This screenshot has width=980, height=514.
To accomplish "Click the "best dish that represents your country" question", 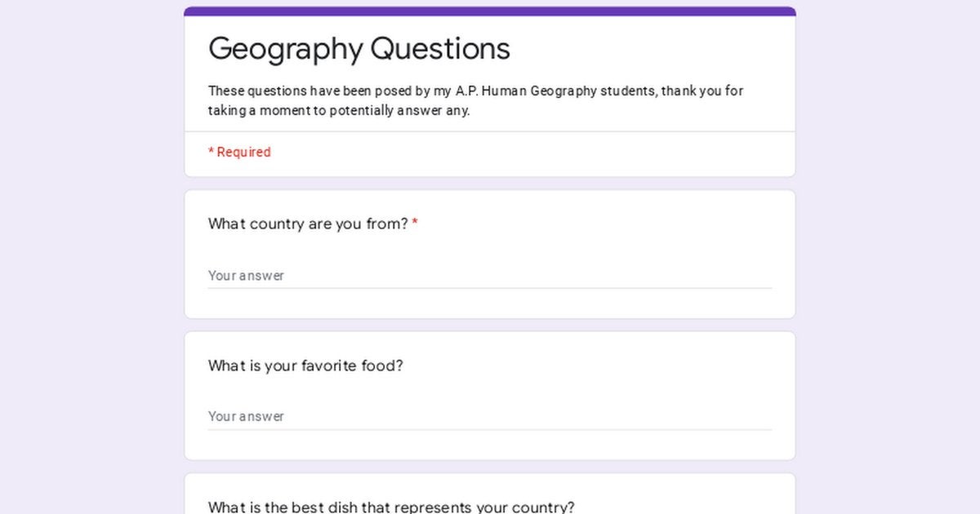I will [x=391, y=507].
